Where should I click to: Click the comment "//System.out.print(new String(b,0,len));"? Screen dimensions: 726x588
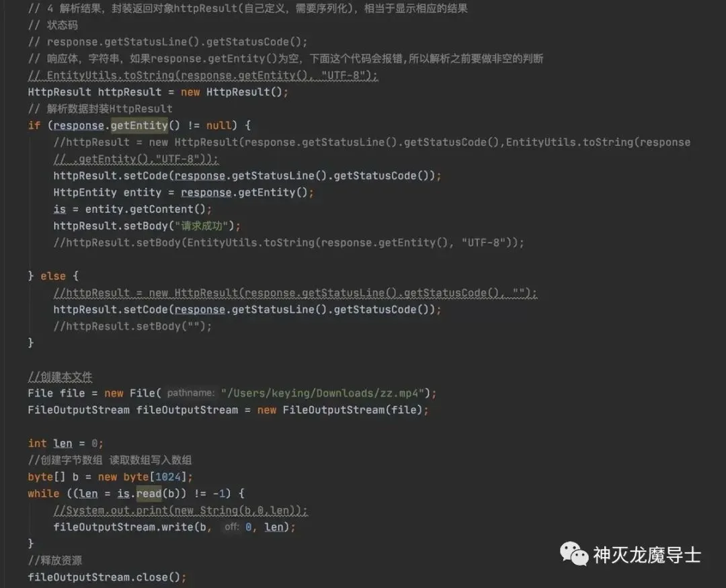pyautogui.click(x=181, y=510)
